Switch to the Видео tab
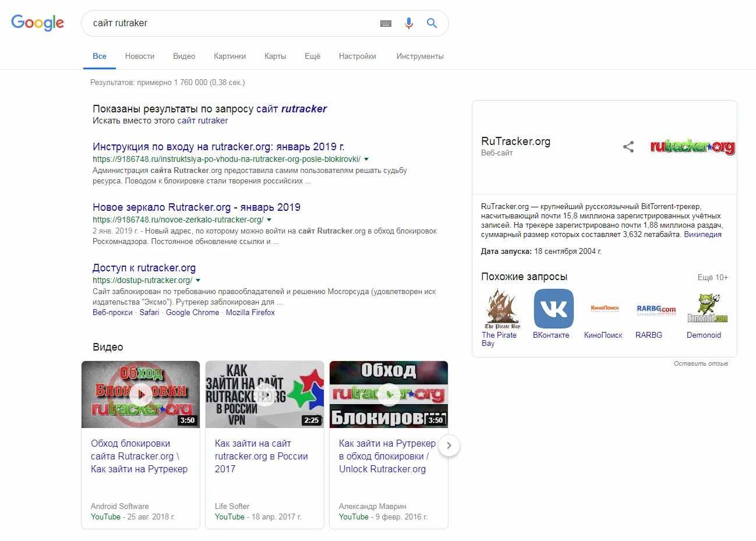Viewport: 756px width, 541px height. point(184,56)
